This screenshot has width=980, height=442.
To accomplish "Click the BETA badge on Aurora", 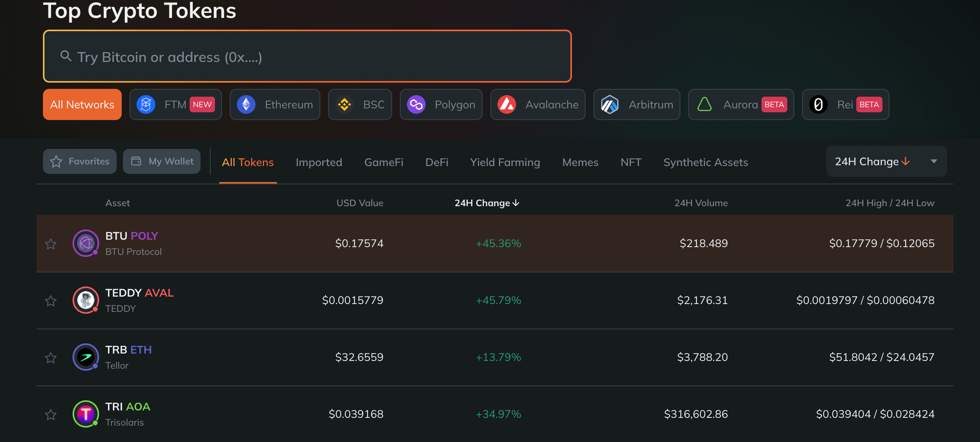I will (774, 104).
